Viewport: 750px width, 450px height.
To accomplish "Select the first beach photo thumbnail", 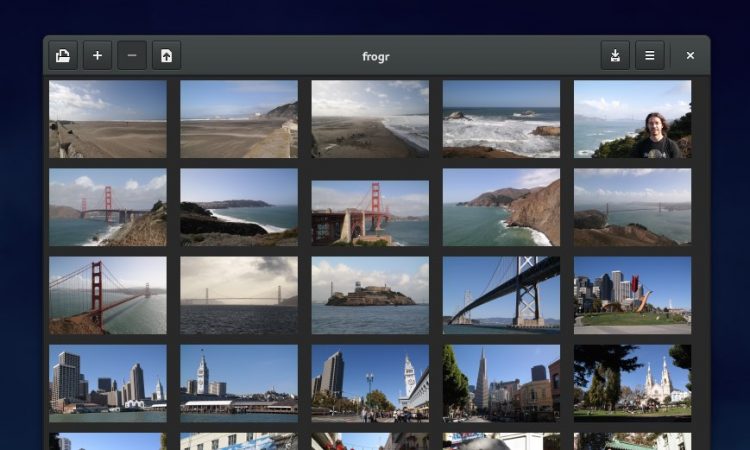I will pos(108,119).
